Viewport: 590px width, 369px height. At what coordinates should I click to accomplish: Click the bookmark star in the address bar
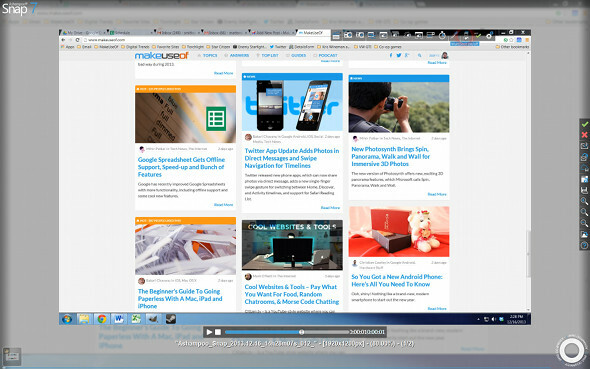(x=512, y=39)
